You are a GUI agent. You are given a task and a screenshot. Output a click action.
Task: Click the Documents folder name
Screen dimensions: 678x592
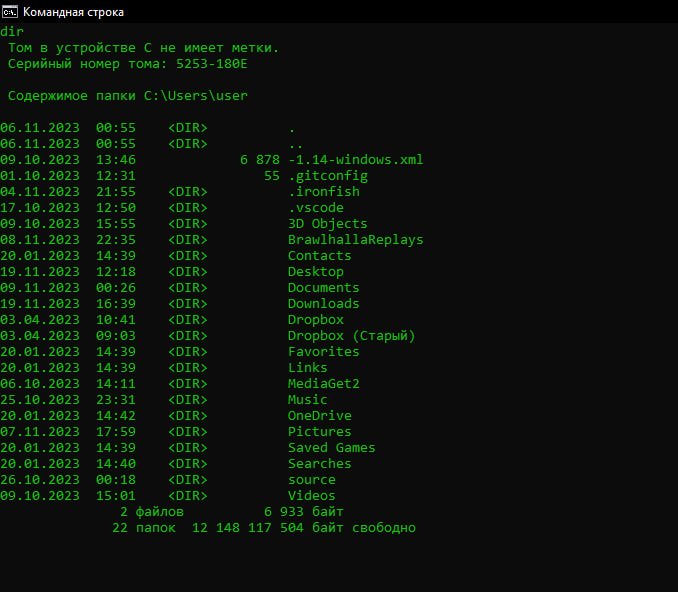(323, 288)
